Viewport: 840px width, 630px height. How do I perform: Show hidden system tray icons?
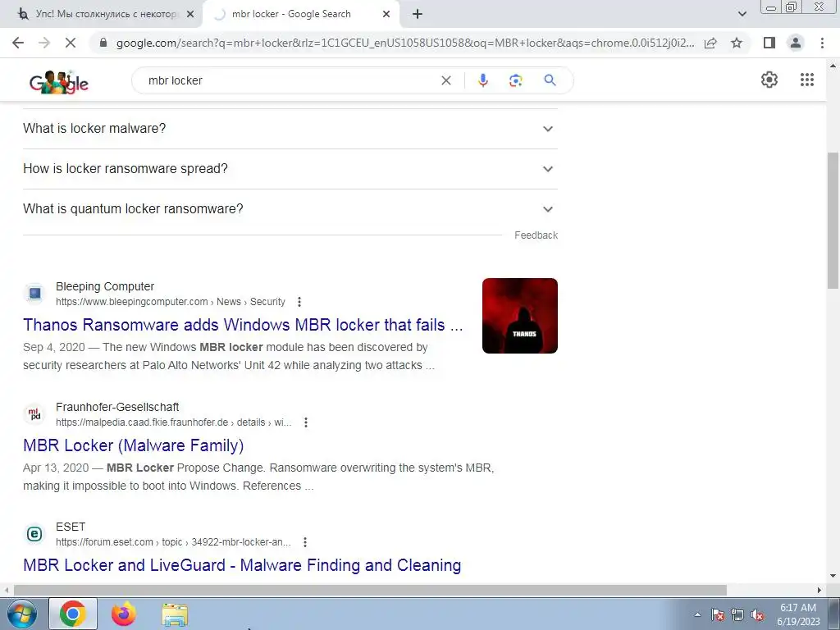click(x=697, y=614)
